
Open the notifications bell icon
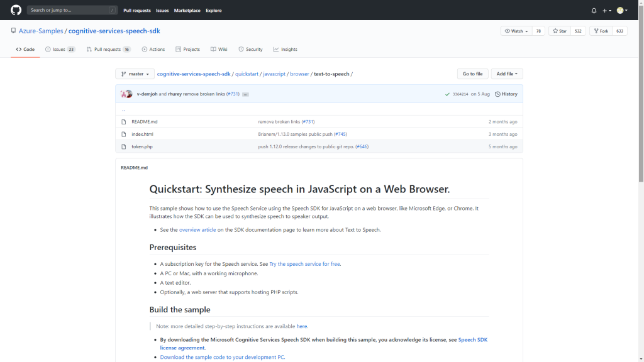point(594,11)
